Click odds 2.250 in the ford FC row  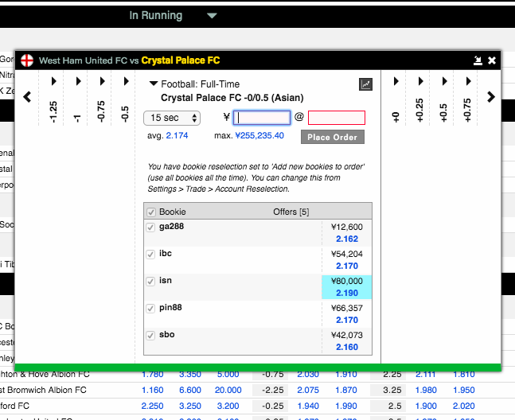pyautogui.click(x=152, y=406)
